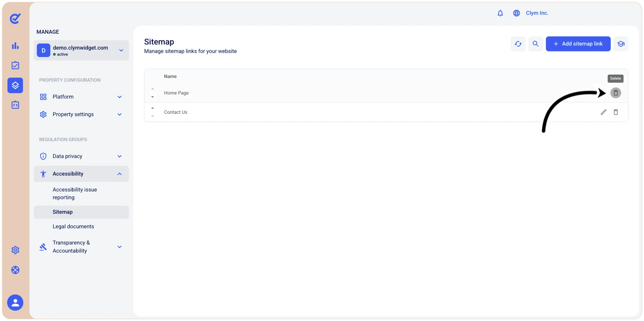Open the Clym logo home
The height and width of the screenshot is (321, 644).
[15, 18]
